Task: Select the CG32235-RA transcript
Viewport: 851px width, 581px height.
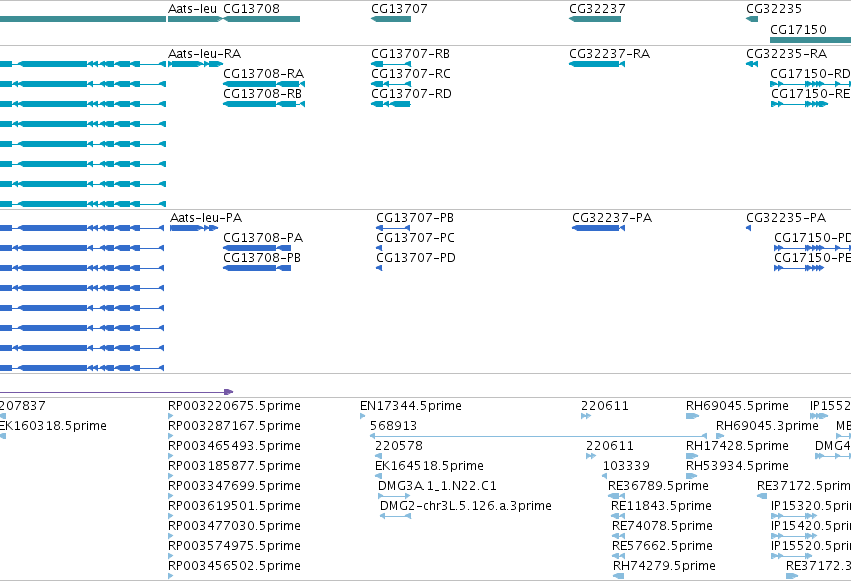Action: [752, 64]
